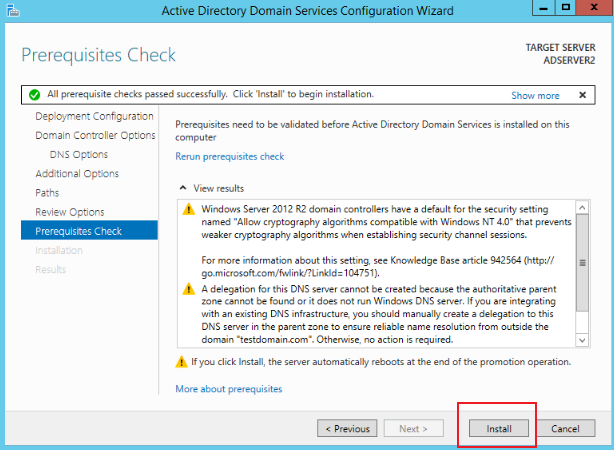
Task: Click the DNS delegation warning triangle icon
Action: point(189,289)
